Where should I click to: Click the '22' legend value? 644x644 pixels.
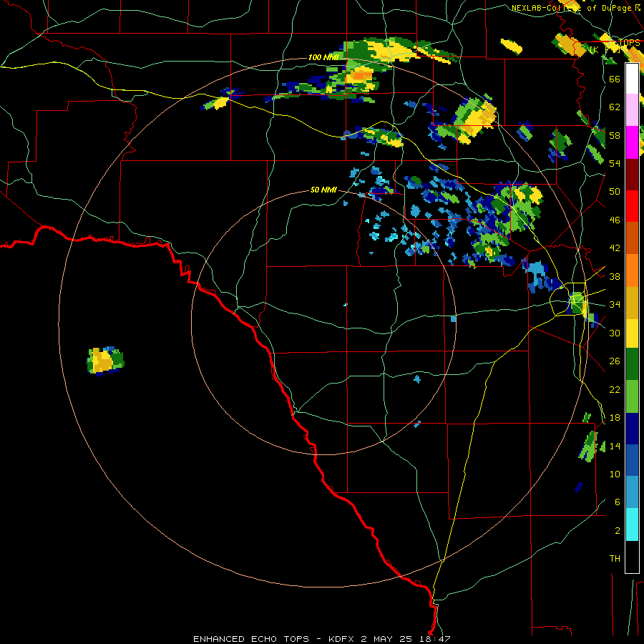click(615, 390)
